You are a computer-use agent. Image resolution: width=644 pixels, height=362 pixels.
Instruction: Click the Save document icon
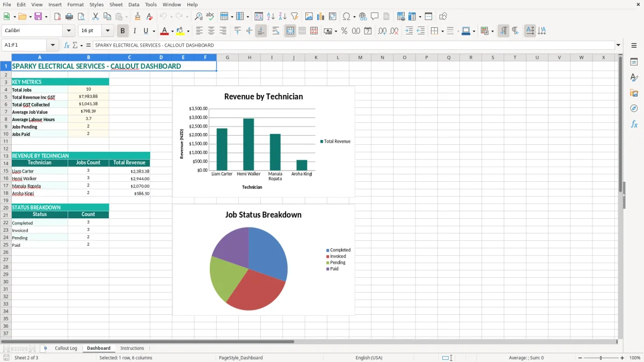click(x=38, y=17)
